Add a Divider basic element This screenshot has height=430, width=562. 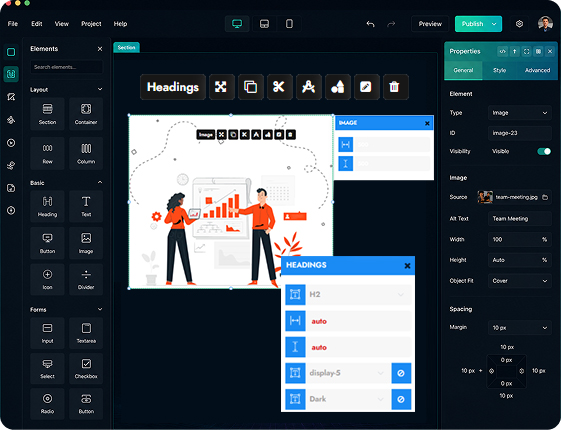86,280
